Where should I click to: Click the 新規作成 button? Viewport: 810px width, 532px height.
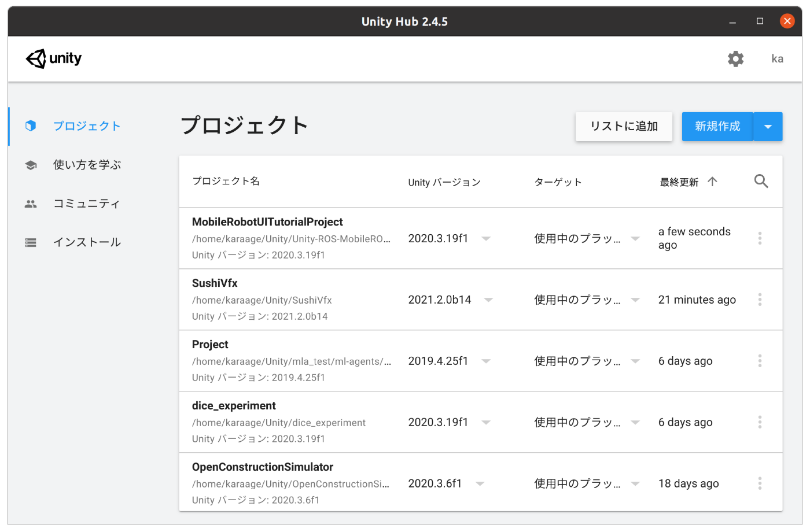coord(717,126)
